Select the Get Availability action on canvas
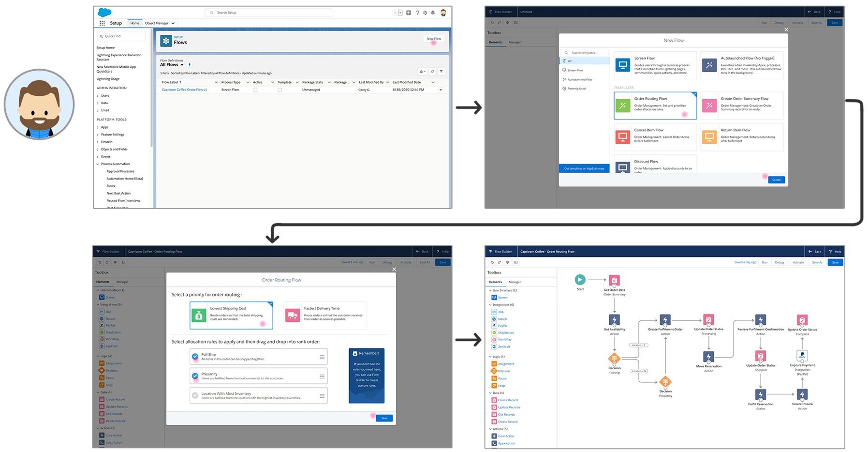The width and height of the screenshot is (868, 452). click(x=614, y=320)
